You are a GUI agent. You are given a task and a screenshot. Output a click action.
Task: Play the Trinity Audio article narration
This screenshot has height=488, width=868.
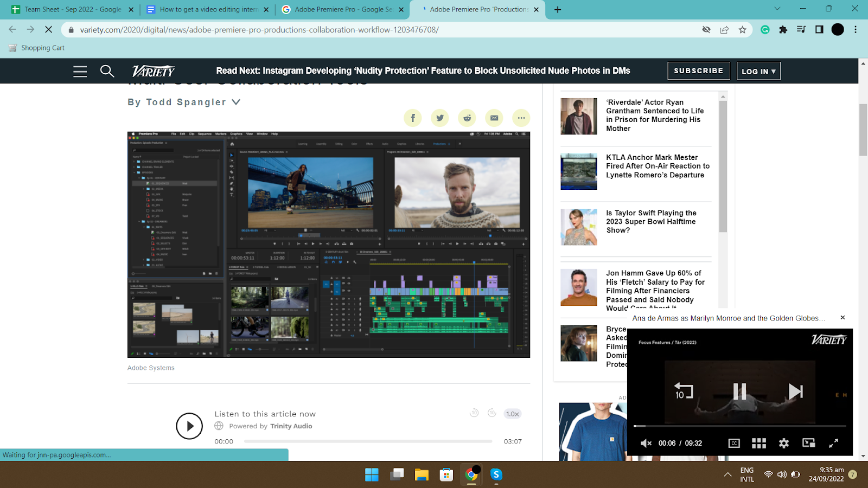tap(189, 426)
